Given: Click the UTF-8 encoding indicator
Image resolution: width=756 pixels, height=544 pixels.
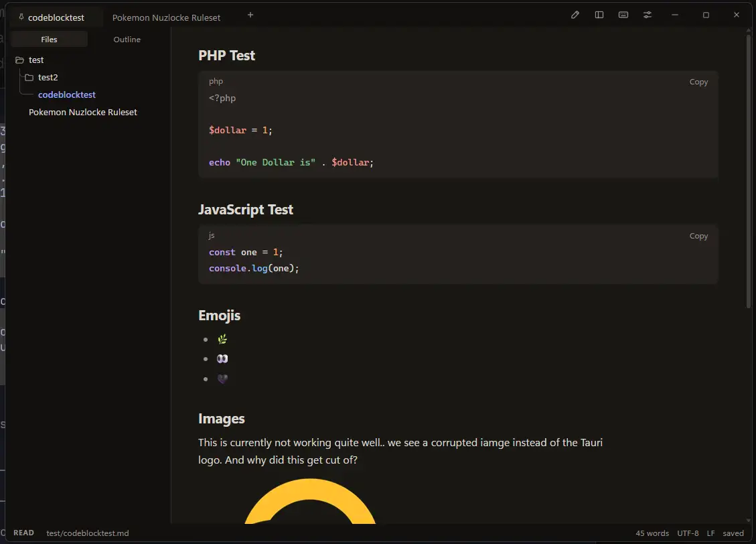Looking at the screenshot, I should [688, 533].
